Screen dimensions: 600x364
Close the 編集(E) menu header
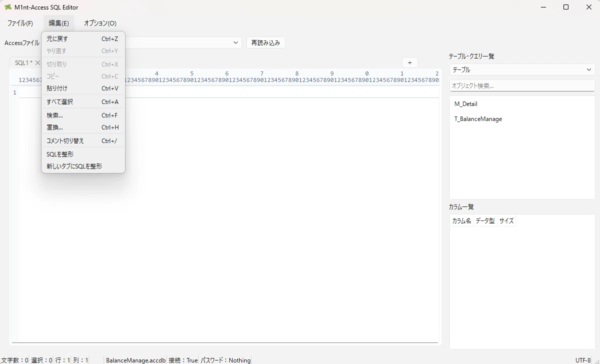59,23
